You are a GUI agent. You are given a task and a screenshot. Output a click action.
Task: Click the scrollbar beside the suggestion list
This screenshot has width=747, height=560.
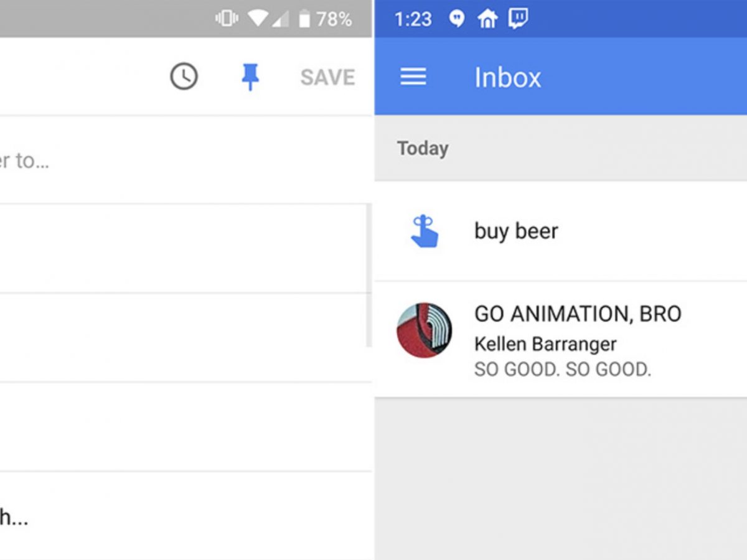(369, 274)
